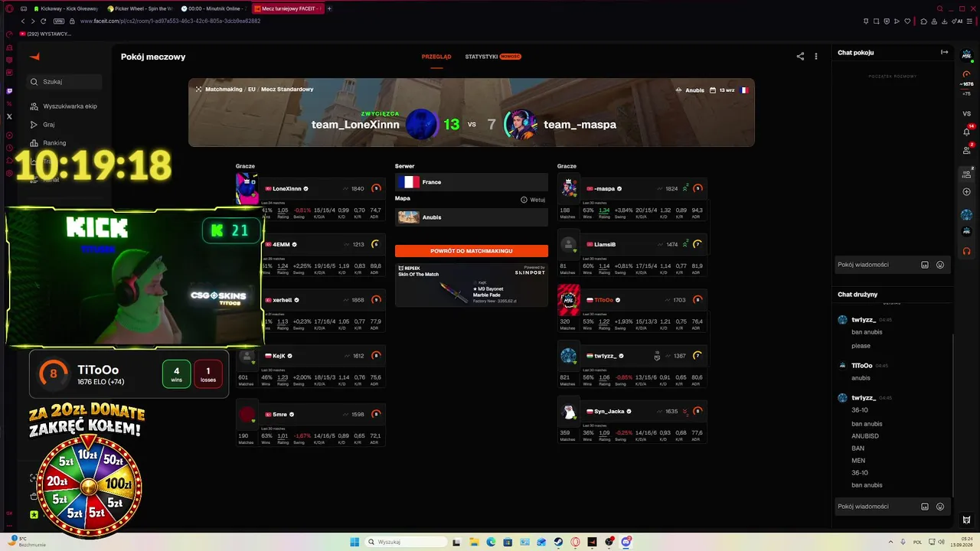This screenshot has height=551, width=980.
Task: Switch to the PRZEGLĄD tab
Action: 436,57
